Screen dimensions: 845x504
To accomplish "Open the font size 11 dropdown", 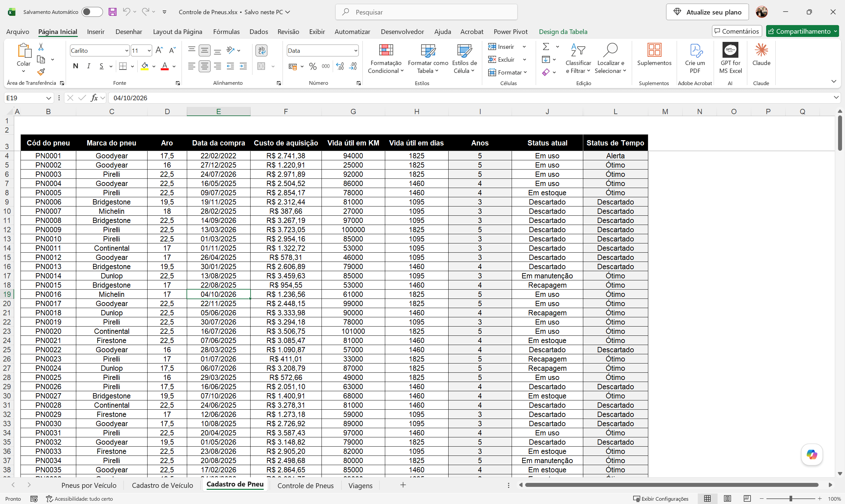I will 149,50.
